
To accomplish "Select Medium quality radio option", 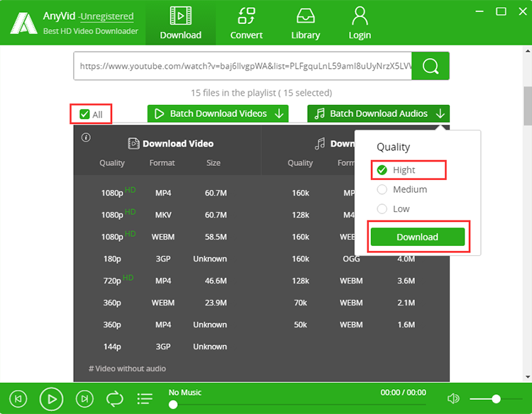I will click(x=382, y=189).
